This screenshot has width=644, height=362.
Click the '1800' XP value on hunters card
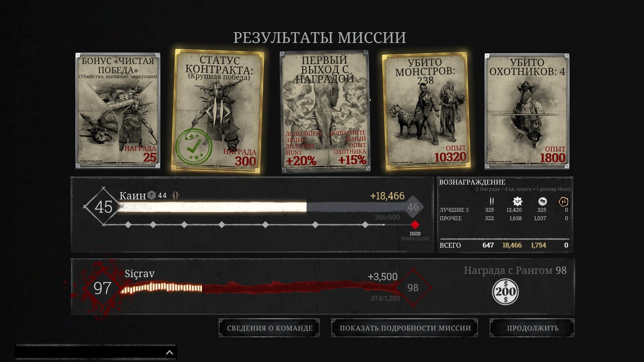[552, 158]
